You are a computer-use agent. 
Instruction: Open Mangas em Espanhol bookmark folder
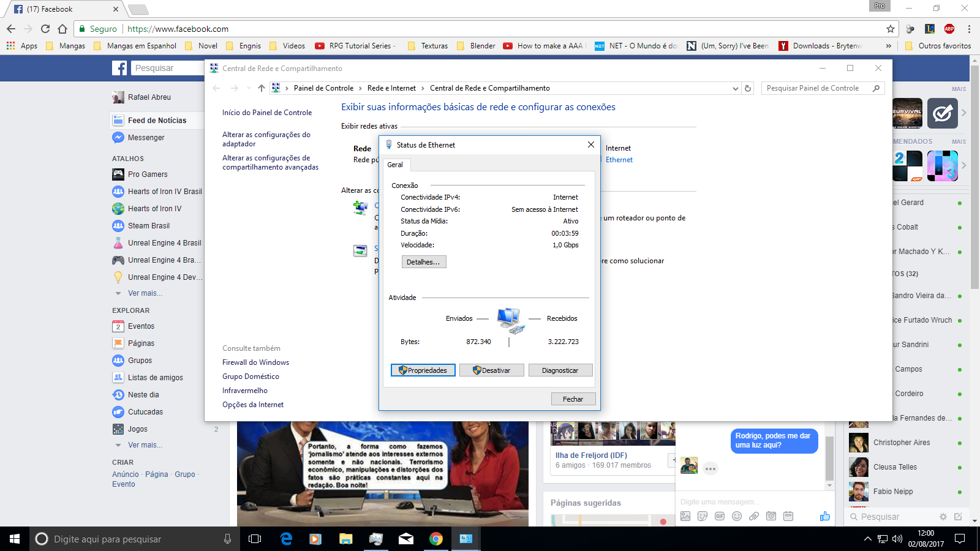click(x=135, y=46)
